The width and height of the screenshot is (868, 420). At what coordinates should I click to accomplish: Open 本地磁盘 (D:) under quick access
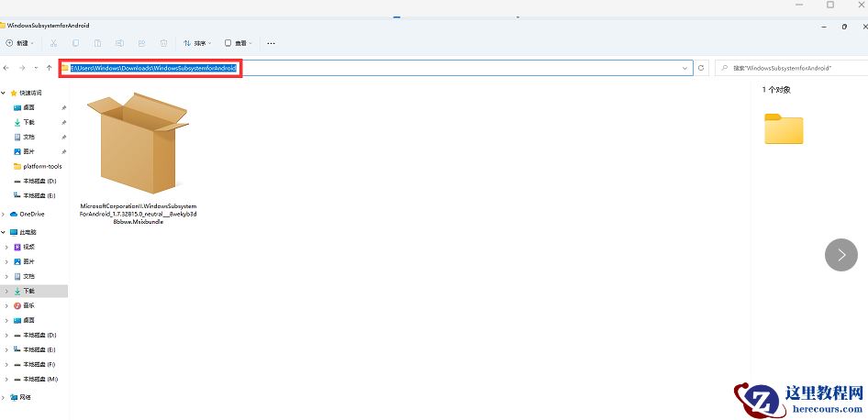[x=35, y=181]
